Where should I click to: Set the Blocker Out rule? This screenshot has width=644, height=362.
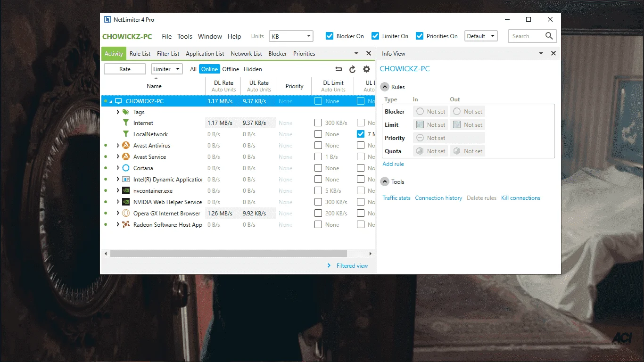point(467,112)
